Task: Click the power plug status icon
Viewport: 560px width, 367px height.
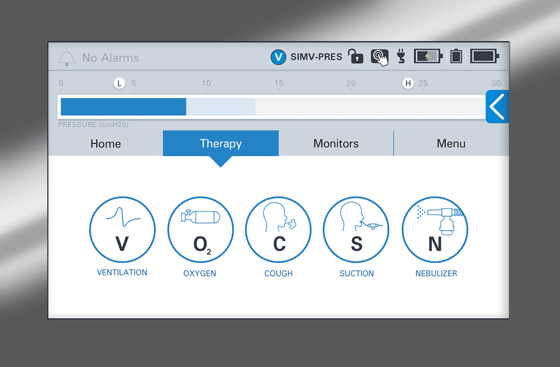Action: 401,56
